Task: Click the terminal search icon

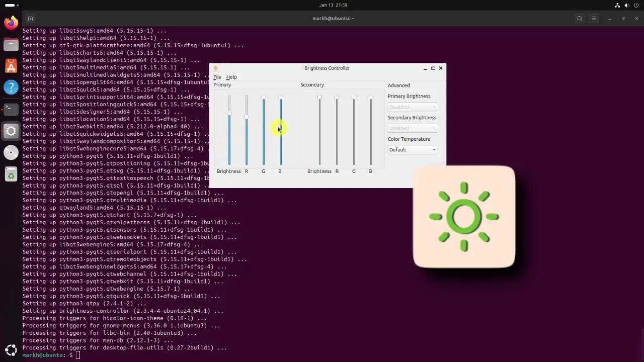Action: point(580,19)
